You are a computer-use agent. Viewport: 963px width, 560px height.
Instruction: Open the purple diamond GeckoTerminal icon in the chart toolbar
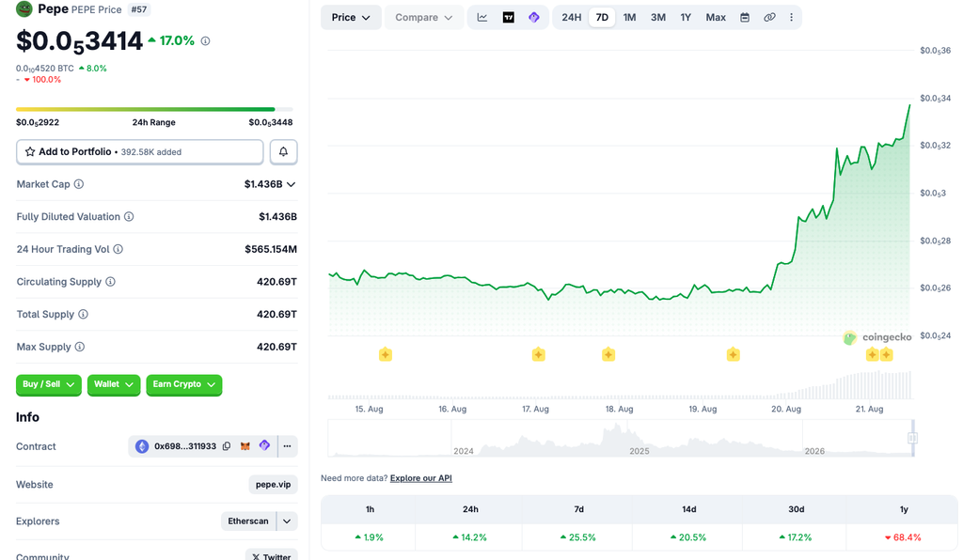(534, 17)
